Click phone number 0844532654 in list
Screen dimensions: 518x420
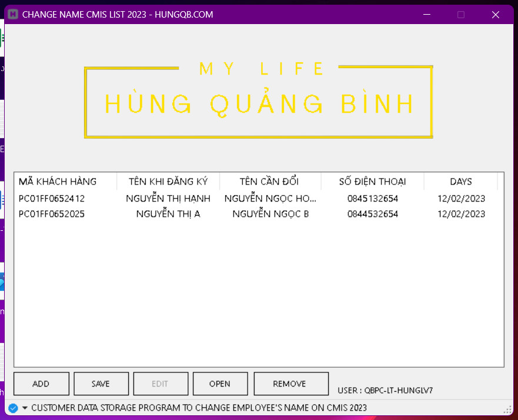click(372, 214)
